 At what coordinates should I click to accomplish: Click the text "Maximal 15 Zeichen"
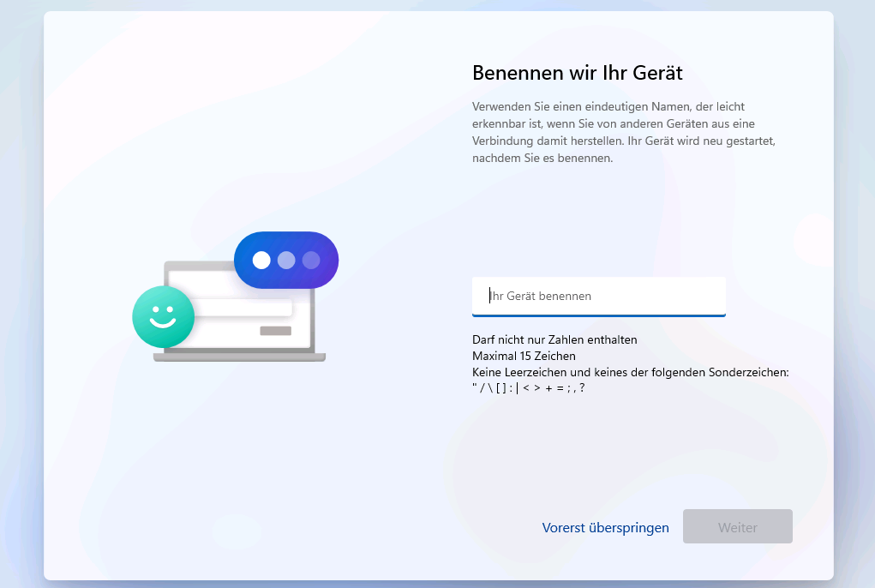coord(524,356)
